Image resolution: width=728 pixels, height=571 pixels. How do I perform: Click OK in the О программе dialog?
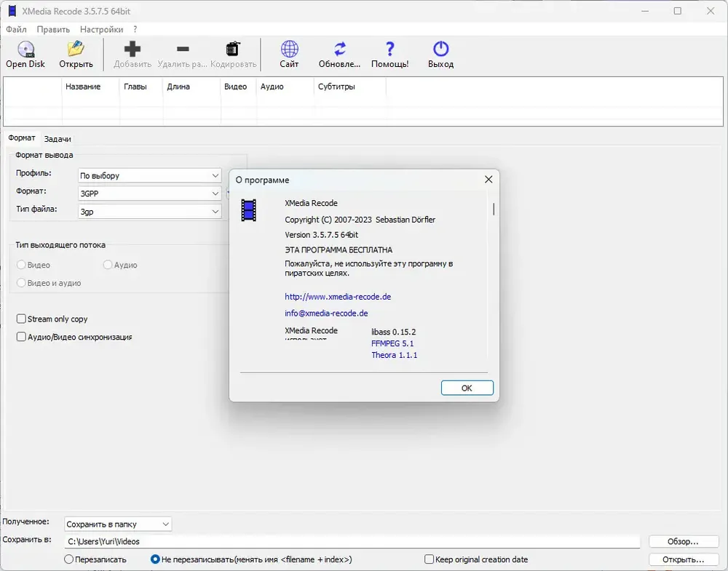(x=467, y=388)
